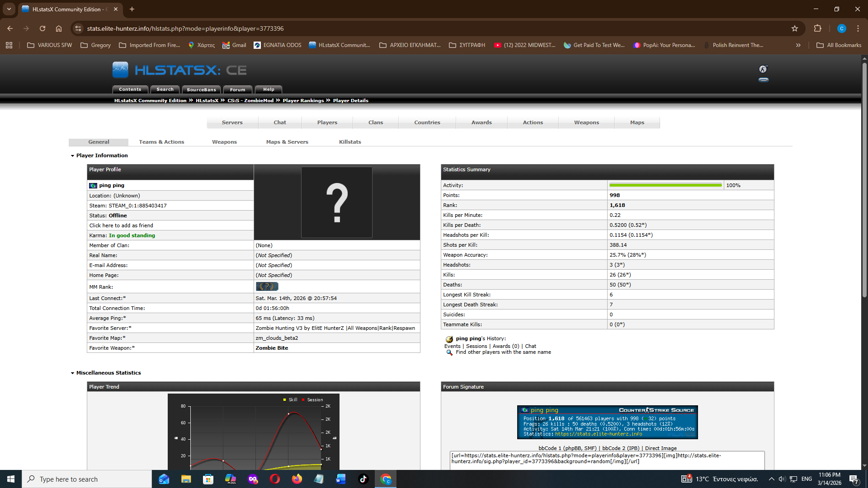Click the 'Click here to add as friend' link
The image size is (868, 488).
(121, 225)
